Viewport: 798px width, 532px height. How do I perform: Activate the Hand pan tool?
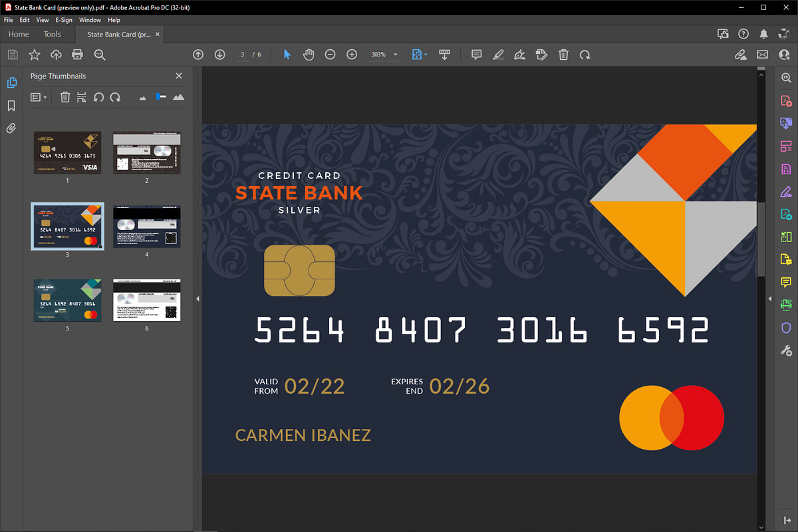(309, 55)
